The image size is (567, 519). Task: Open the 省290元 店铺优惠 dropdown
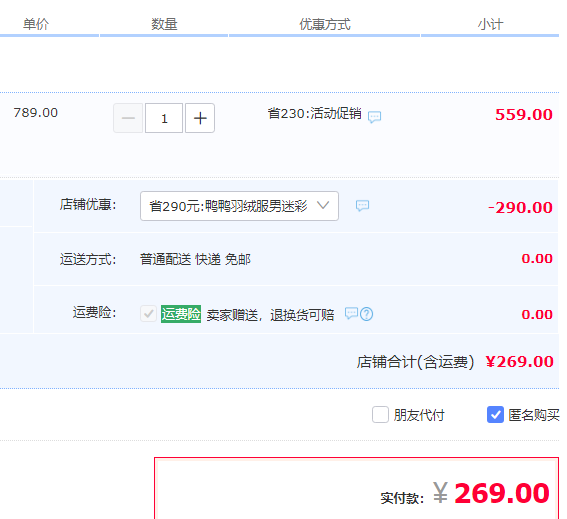click(x=239, y=206)
